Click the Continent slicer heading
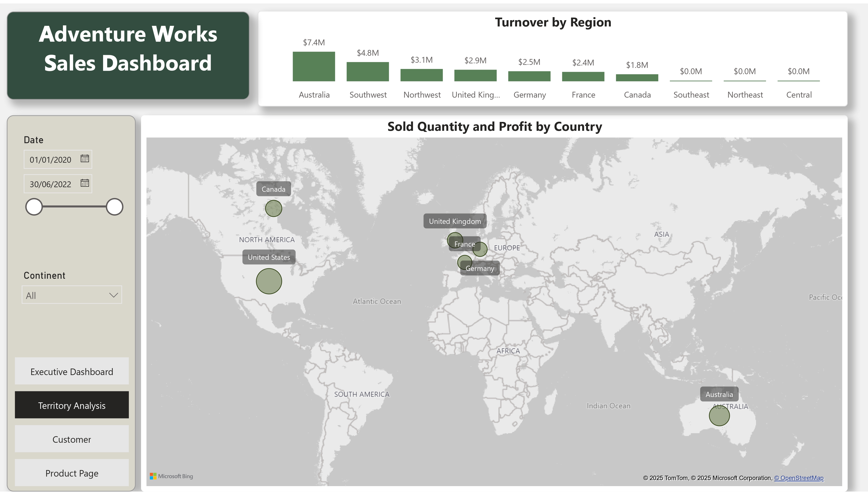 (x=44, y=275)
